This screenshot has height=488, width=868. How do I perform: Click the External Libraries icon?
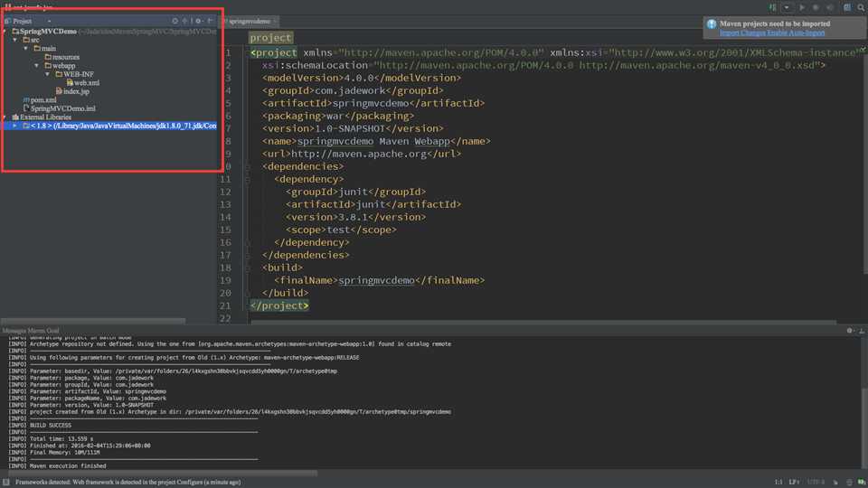click(x=15, y=117)
